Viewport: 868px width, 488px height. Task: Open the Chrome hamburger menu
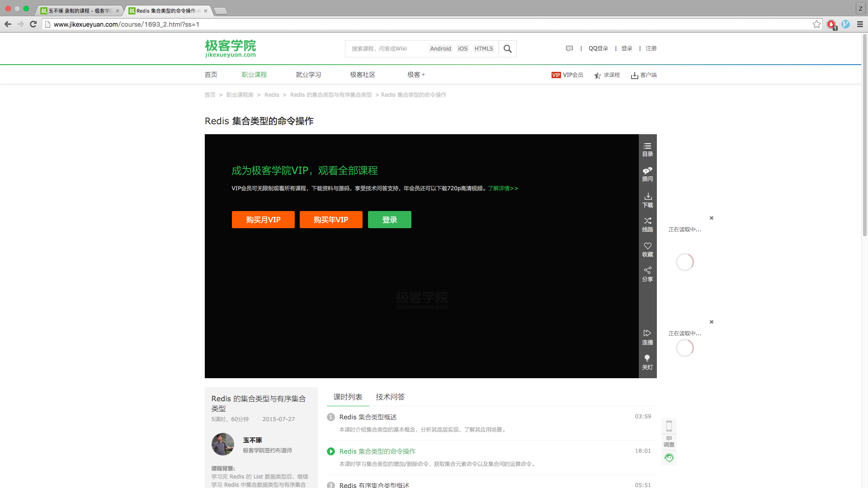tap(860, 24)
